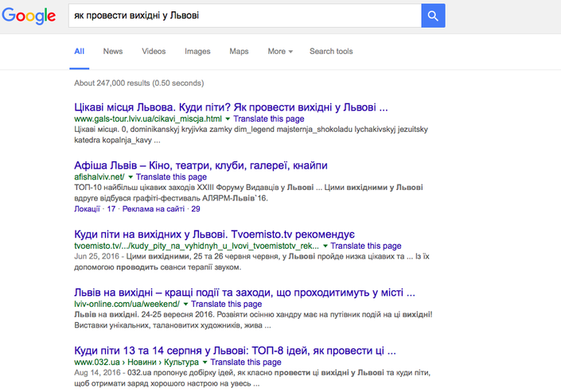Click the www.gals-tour.lviv.ua/cikavi_miscja.html URL text
Screen dimensions: 561x392
tap(148, 118)
